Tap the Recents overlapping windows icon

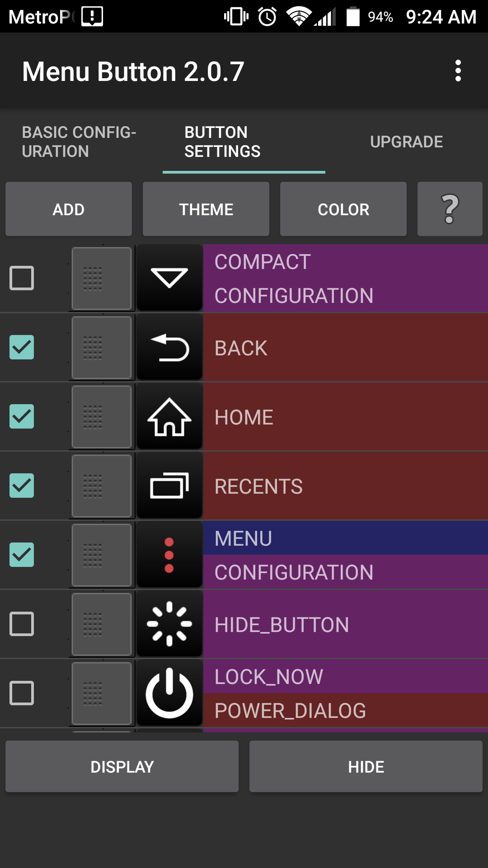pyautogui.click(x=169, y=486)
